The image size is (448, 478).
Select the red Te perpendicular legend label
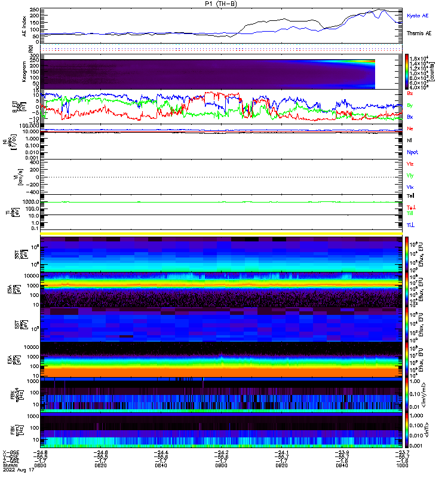[x=411, y=207]
